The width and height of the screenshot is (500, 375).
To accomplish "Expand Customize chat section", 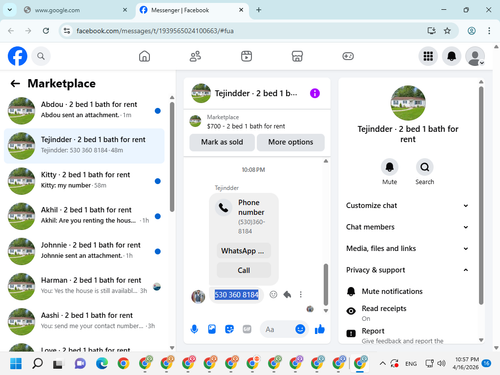I will pos(407,205).
